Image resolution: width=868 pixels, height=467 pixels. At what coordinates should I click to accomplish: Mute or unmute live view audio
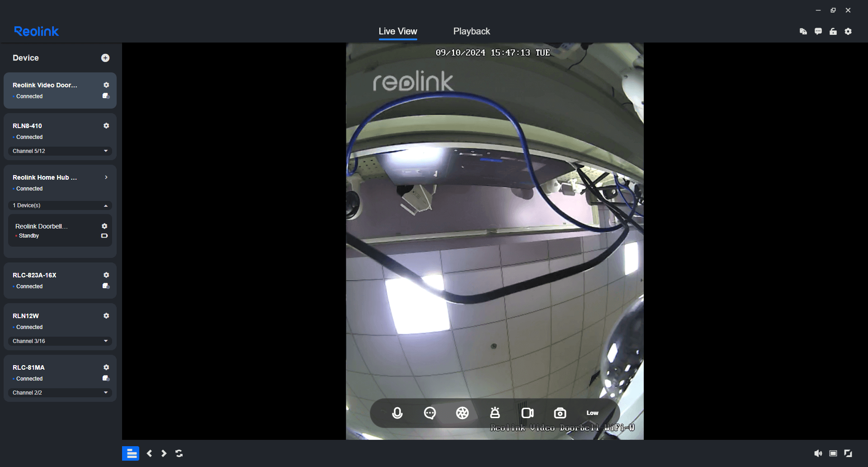coord(818,453)
